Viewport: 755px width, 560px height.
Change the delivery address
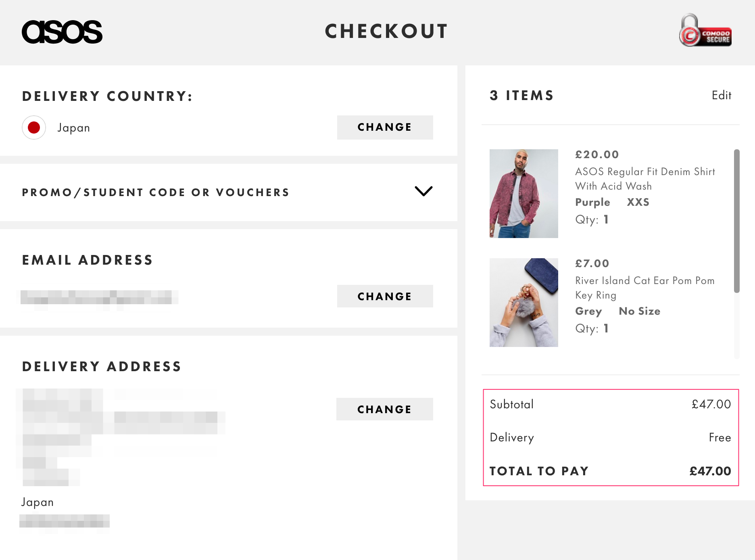[x=384, y=409]
